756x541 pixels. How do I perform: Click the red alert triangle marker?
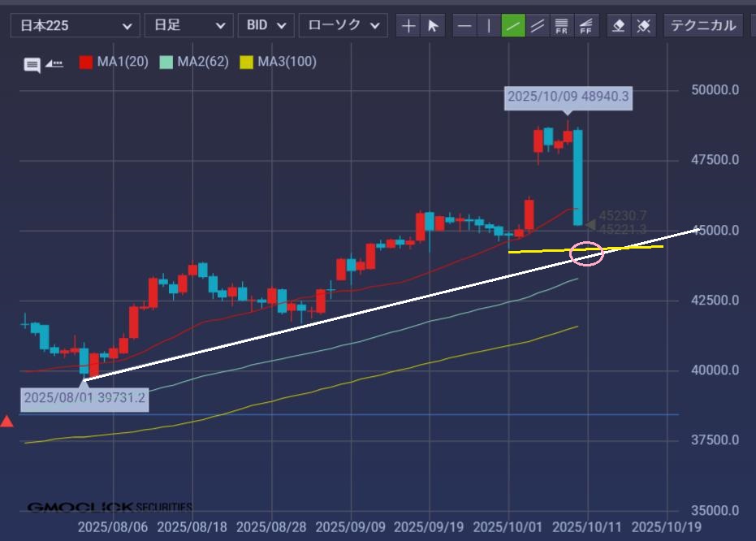click(6, 421)
